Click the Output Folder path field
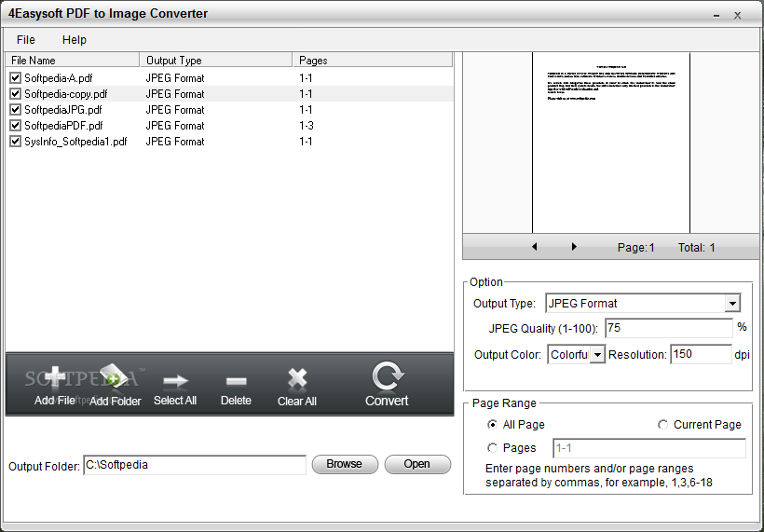Image resolution: width=764 pixels, height=532 pixels. tap(195, 465)
